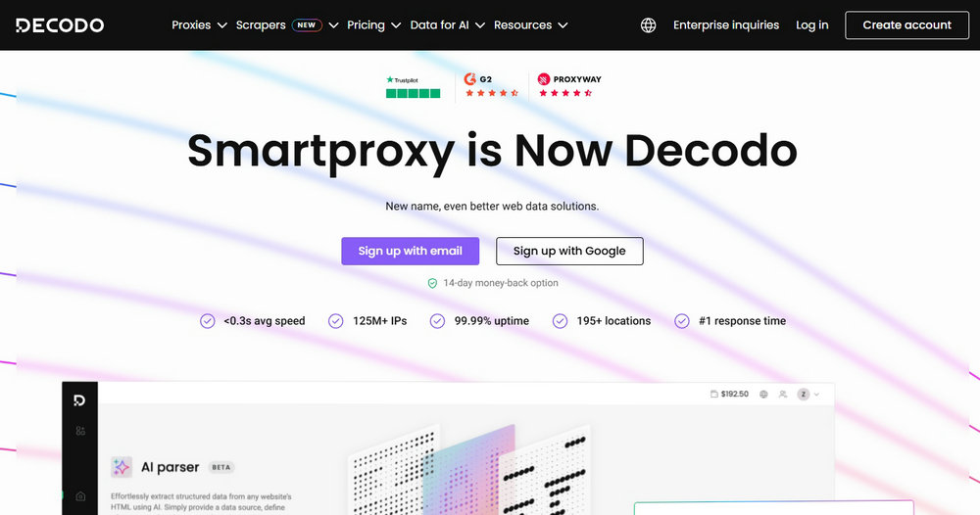The image size is (980, 515).
Task: Click the <0.3s avg speed text
Action: [265, 321]
